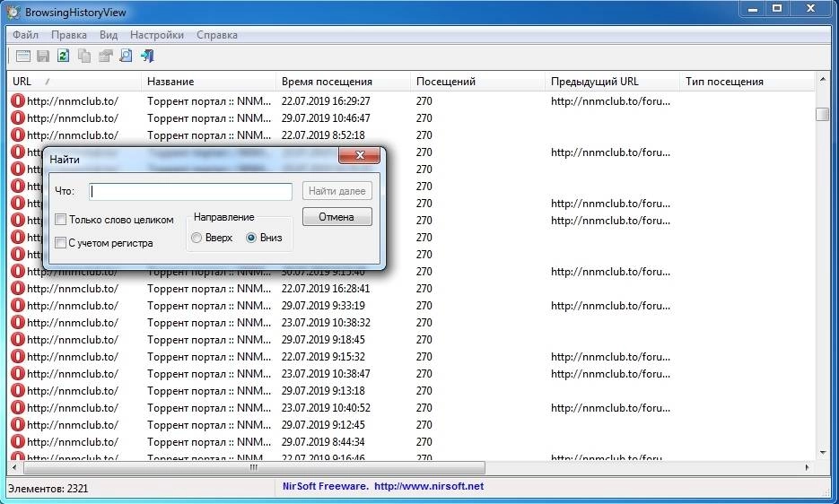
Task: Click Opera icon in row 29.07.2019 9:33:19
Action: (x=18, y=306)
